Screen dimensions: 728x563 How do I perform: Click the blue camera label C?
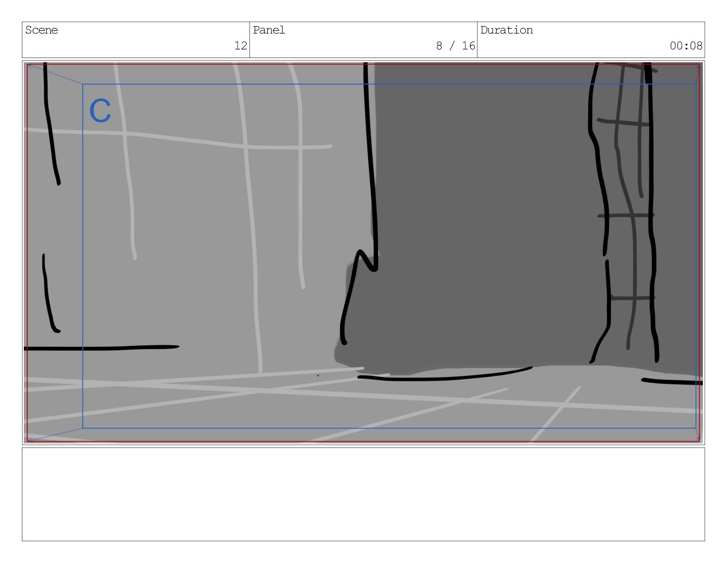coord(100,110)
